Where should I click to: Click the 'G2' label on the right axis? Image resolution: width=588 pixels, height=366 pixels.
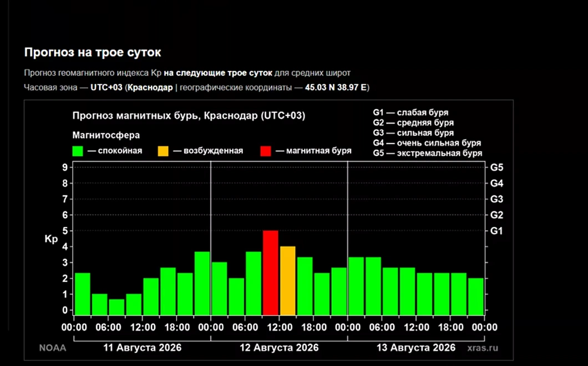[496, 215]
